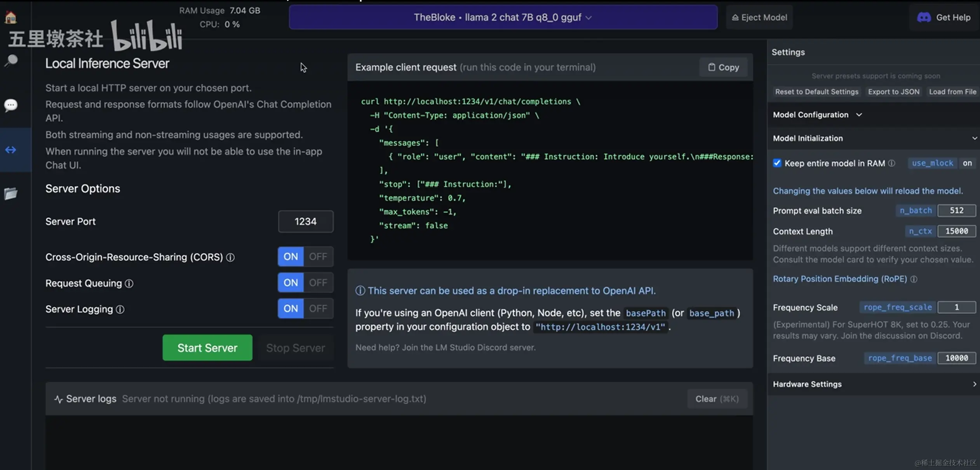Open the My Models folder icon

(x=11, y=193)
